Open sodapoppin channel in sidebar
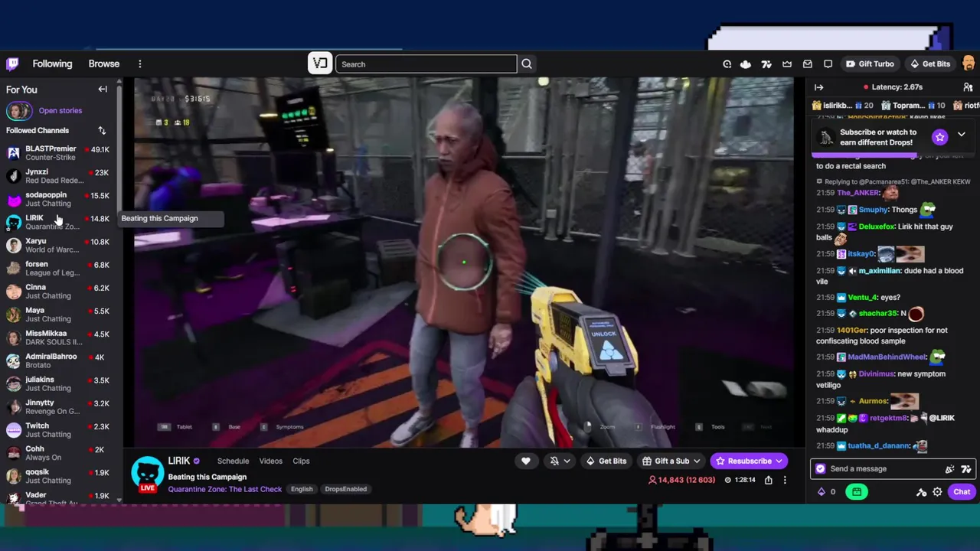This screenshot has height=551, width=980. [x=60, y=199]
